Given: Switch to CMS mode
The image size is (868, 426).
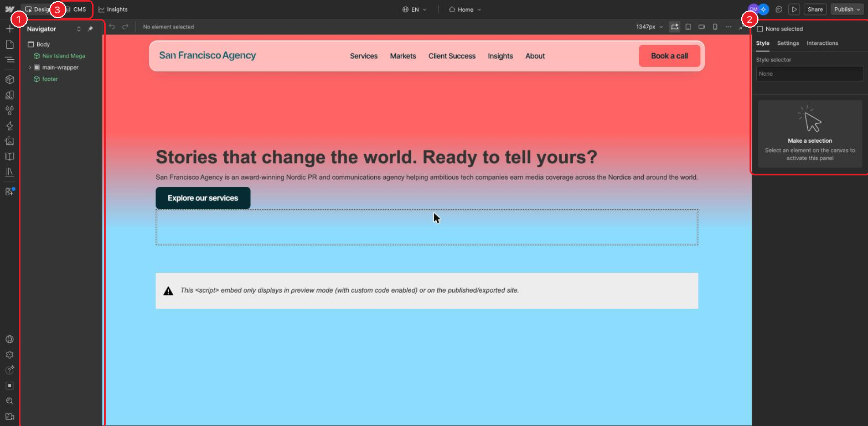Looking at the screenshot, I should tap(76, 9).
